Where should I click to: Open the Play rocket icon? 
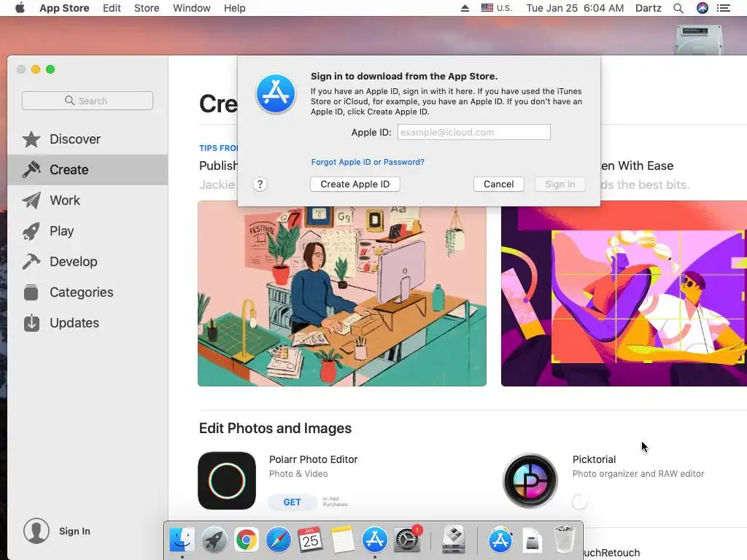tap(31, 231)
